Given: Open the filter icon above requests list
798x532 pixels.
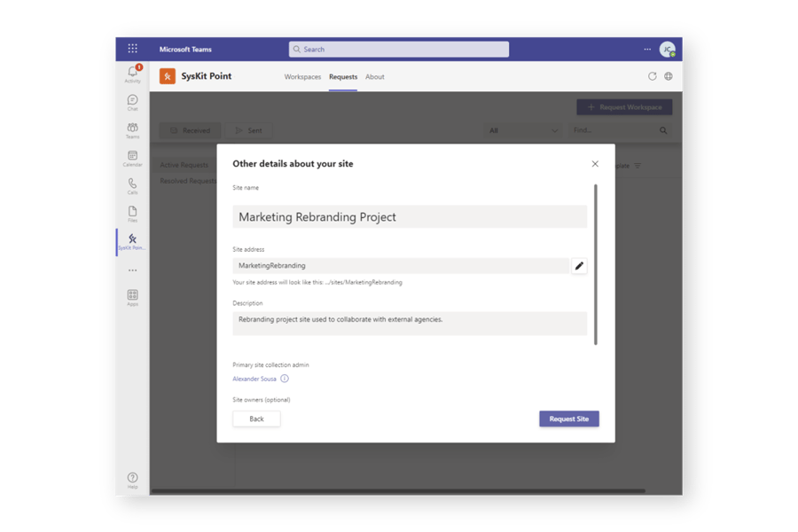Looking at the screenshot, I should pos(638,166).
